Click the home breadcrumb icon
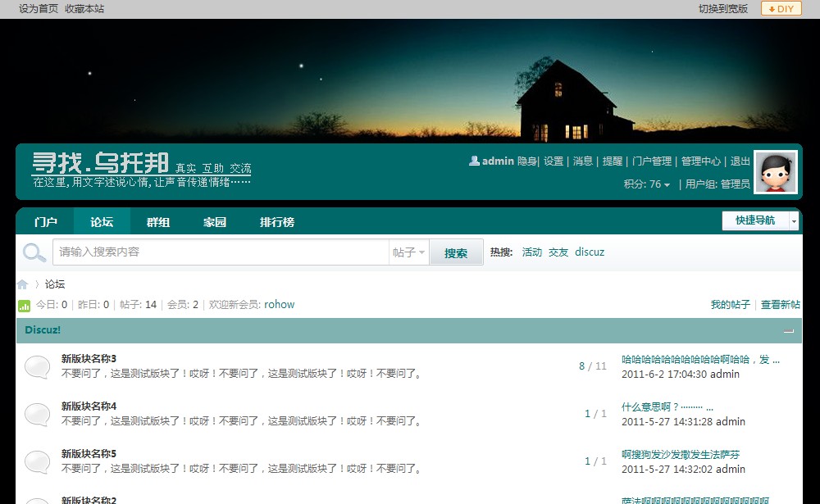 (x=22, y=284)
